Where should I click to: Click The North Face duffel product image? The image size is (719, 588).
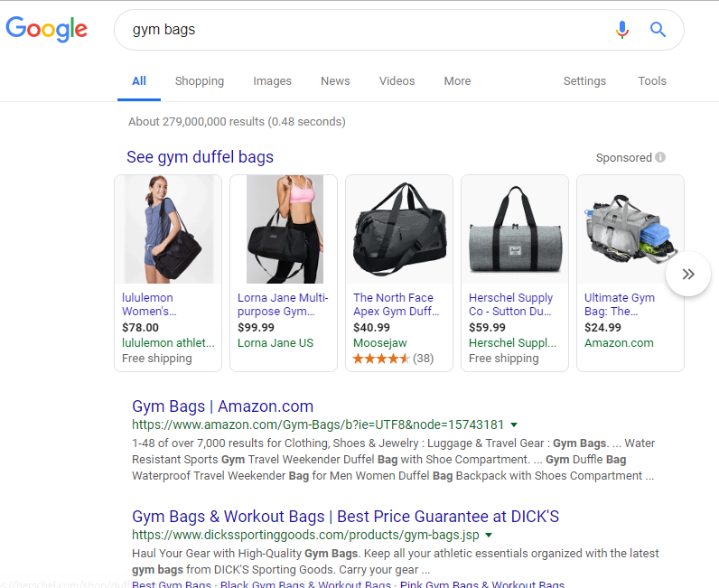(x=399, y=229)
